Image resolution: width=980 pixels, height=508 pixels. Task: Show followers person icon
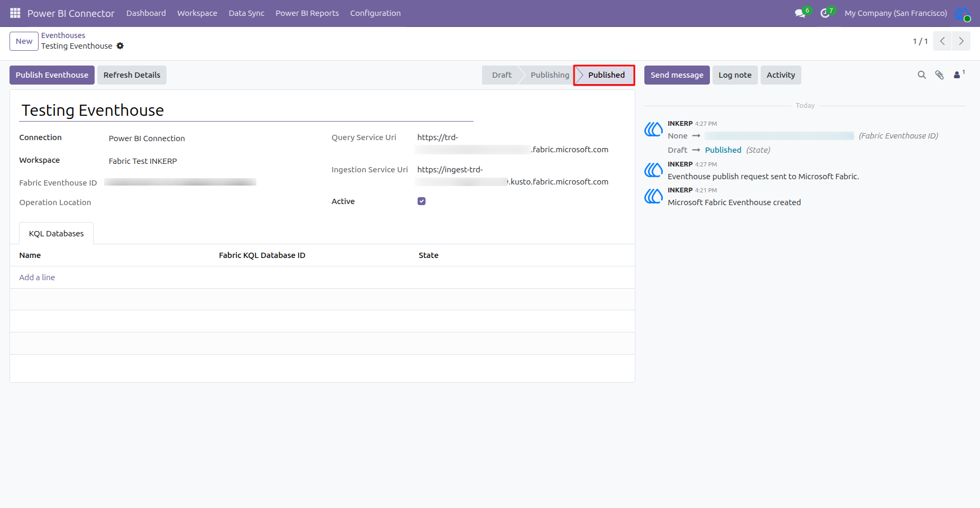point(957,75)
